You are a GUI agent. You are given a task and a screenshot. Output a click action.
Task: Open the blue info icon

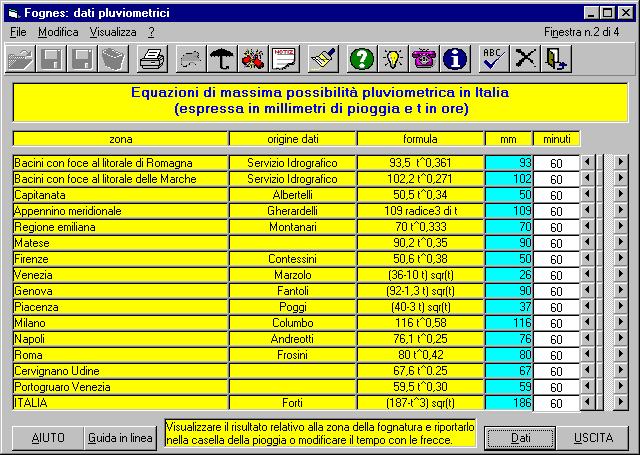[x=456, y=59]
